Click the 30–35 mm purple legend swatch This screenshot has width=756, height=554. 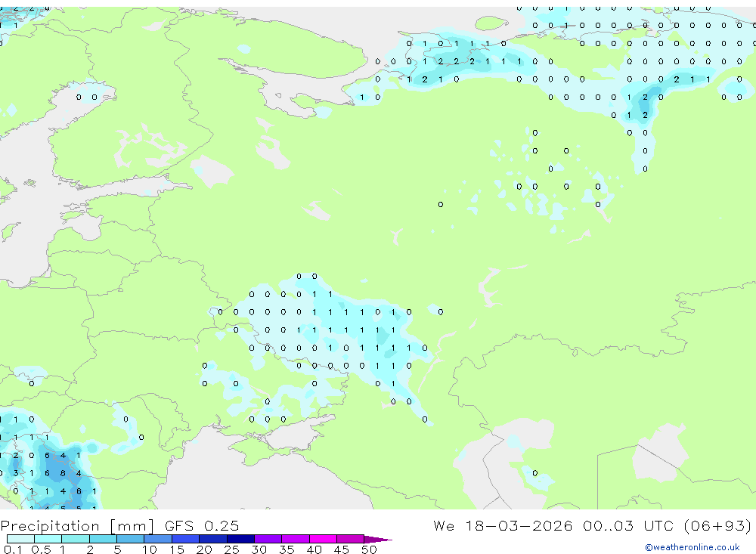[268, 539]
